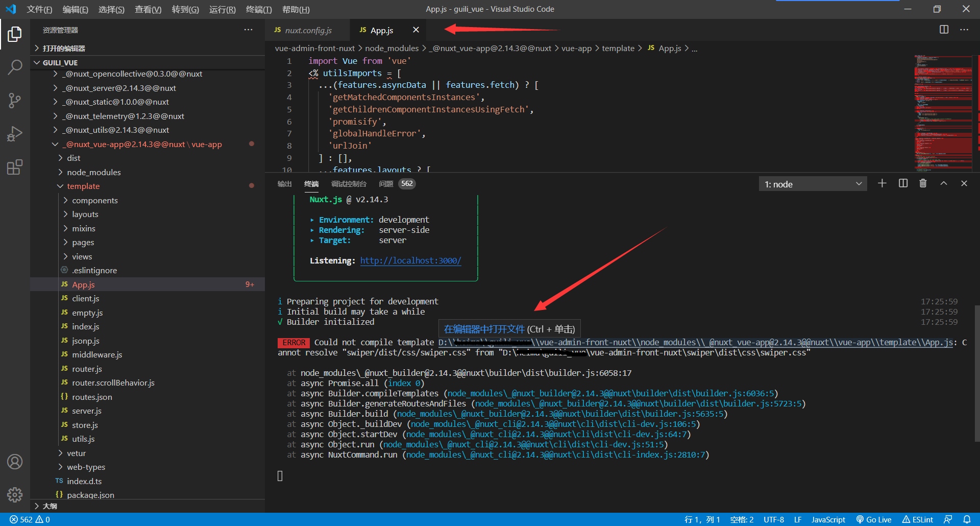
Task: Open the 文件(F) menu
Action: [39, 9]
